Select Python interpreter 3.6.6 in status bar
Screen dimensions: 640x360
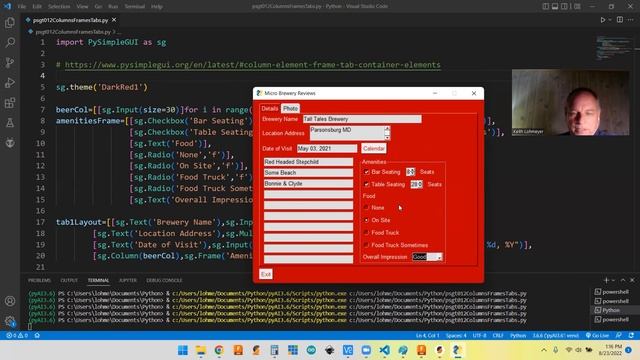click(556, 336)
